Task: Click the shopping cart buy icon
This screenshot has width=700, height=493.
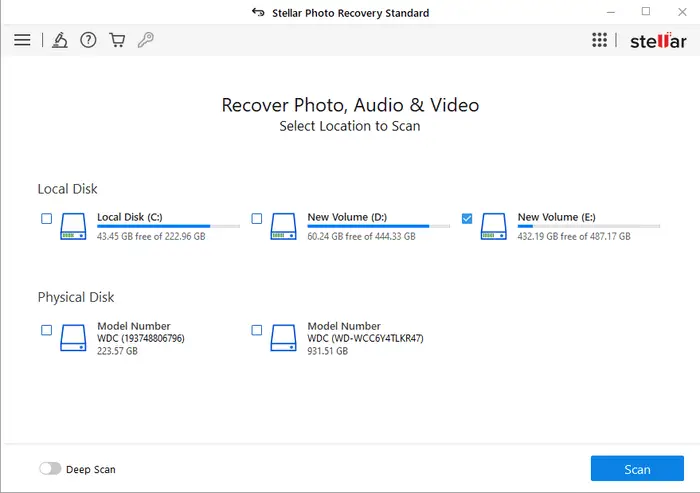Action: 117,40
